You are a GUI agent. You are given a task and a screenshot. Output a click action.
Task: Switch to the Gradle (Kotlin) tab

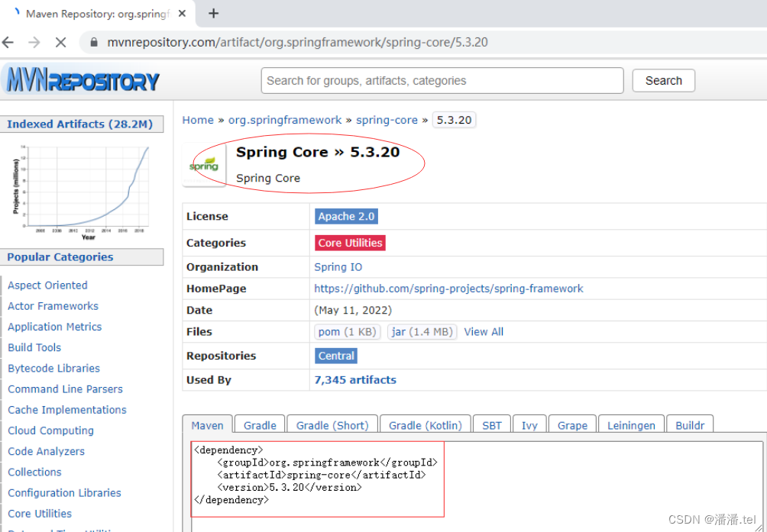pos(425,425)
